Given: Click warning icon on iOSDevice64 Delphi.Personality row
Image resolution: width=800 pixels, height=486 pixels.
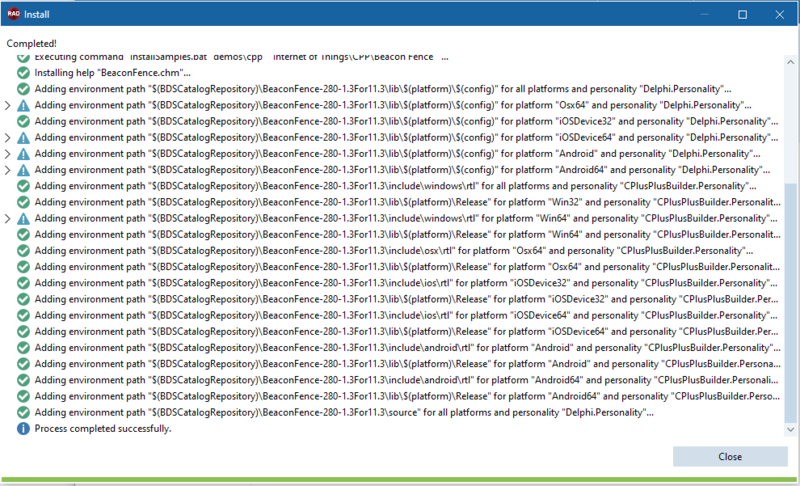Looking at the screenshot, I should tap(23, 138).
